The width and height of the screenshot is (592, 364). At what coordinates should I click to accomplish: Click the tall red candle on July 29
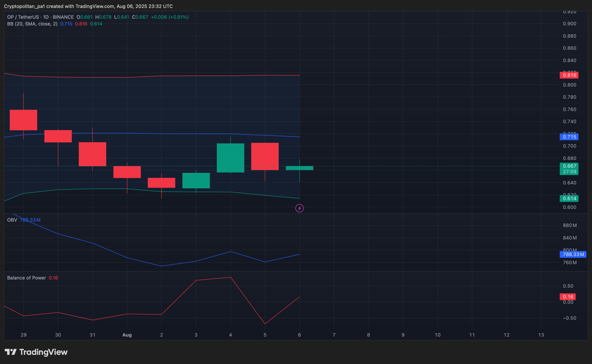(x=23, y=120)
